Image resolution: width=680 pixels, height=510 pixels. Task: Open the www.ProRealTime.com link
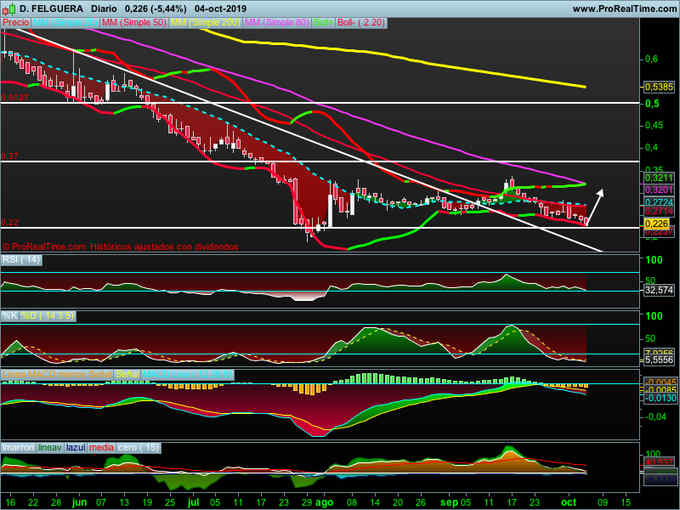[625, 9]
